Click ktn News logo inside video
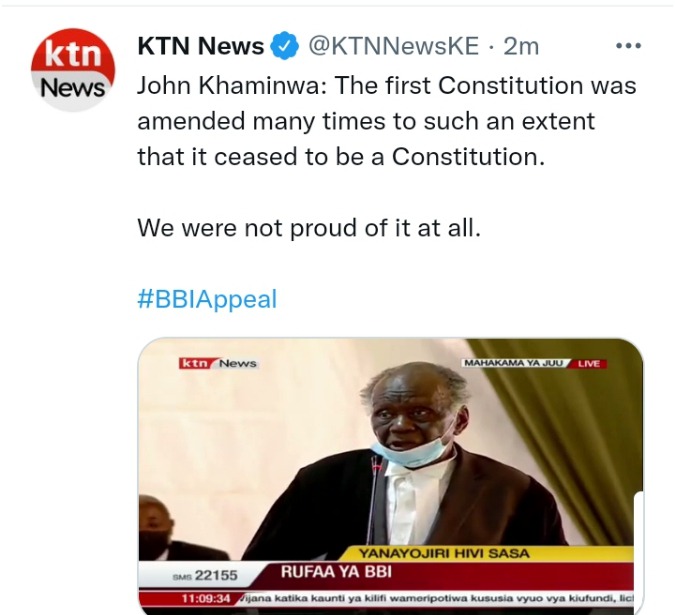Screen dimensions: 675x615 click(219, 363)
